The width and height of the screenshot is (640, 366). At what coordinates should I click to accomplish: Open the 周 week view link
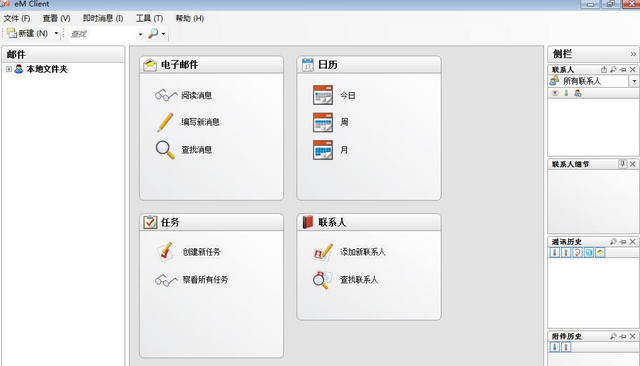click(x=344, y=122)
